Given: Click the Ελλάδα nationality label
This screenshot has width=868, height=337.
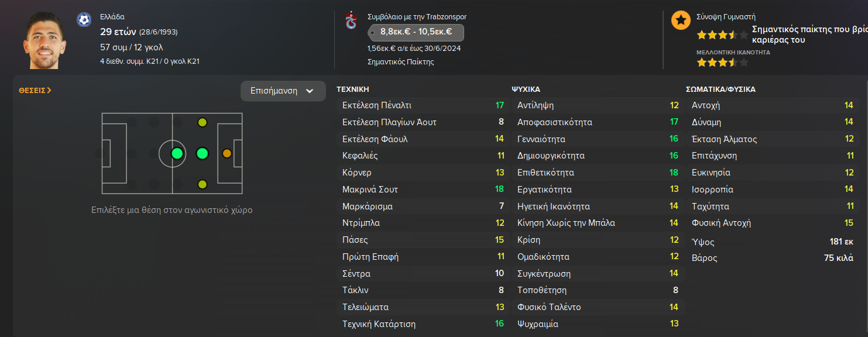Looking at the screenshot, I should (x=112, y=17).
